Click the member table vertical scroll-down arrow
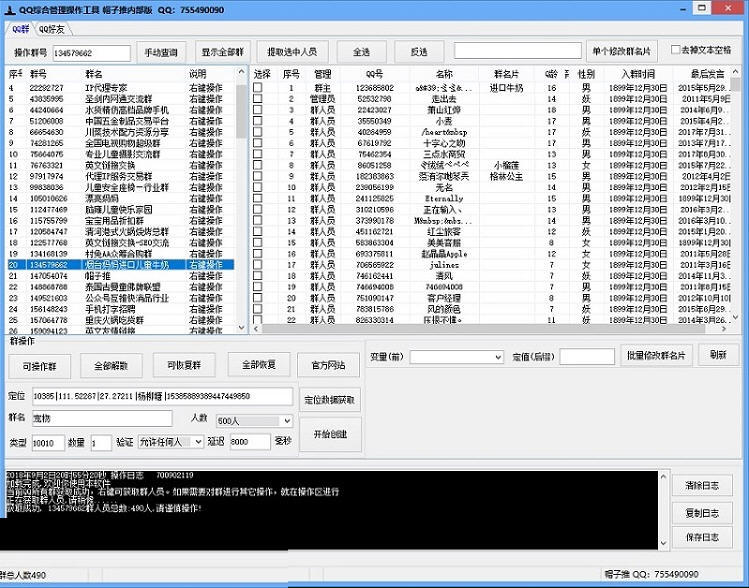The height and width of the screenshot is (588, 749). [x=736, y=317]
